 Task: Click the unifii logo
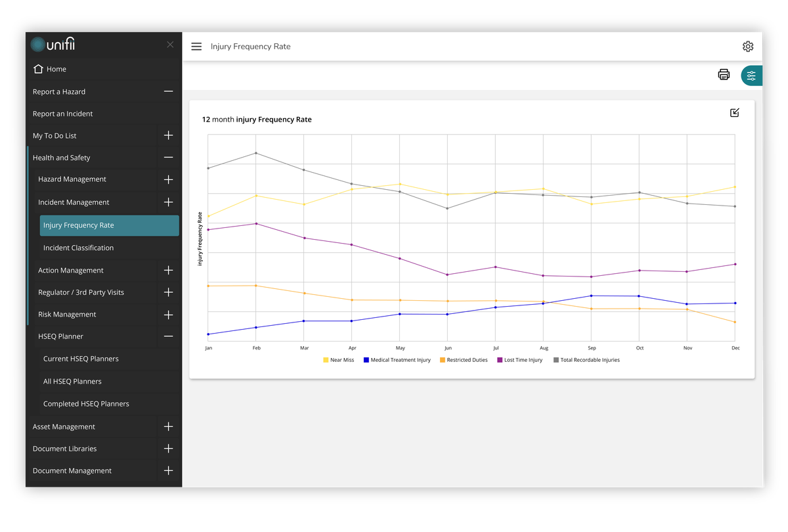pos(55,45)
